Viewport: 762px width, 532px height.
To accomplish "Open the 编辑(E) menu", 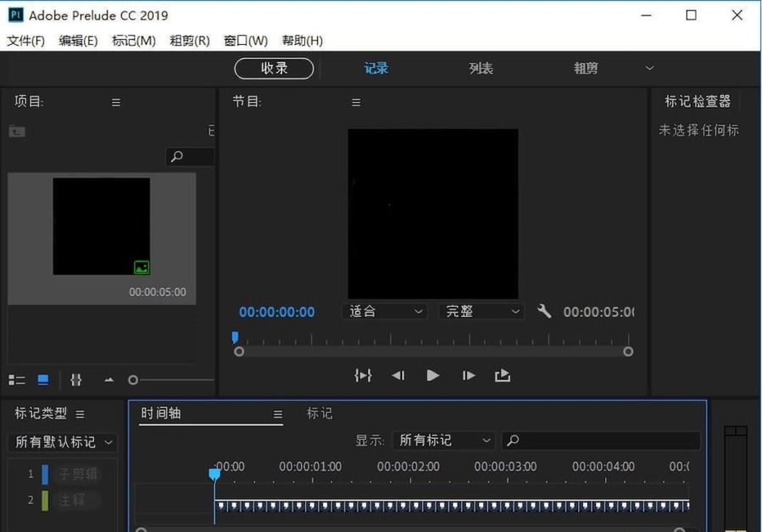I will (78, 41).
